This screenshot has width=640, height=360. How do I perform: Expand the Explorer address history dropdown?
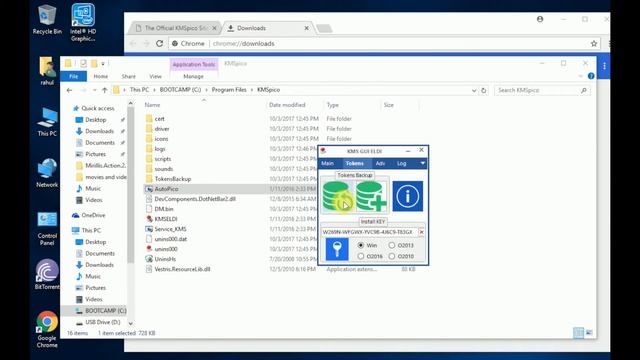tap(473, 90)
